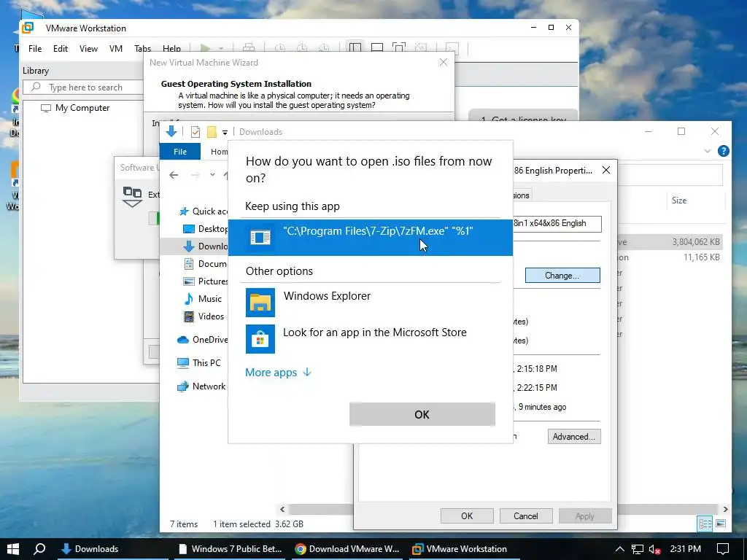Select the 7-Zip 7zFM.exe app option

pos(370,237)
